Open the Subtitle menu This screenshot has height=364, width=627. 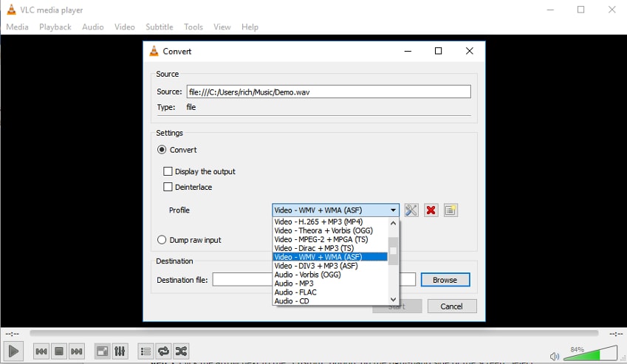point(159,27)
